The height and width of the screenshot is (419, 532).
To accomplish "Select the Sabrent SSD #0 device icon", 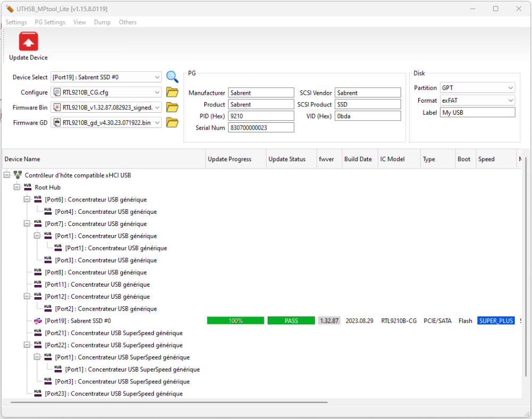I will pos(38,321).
